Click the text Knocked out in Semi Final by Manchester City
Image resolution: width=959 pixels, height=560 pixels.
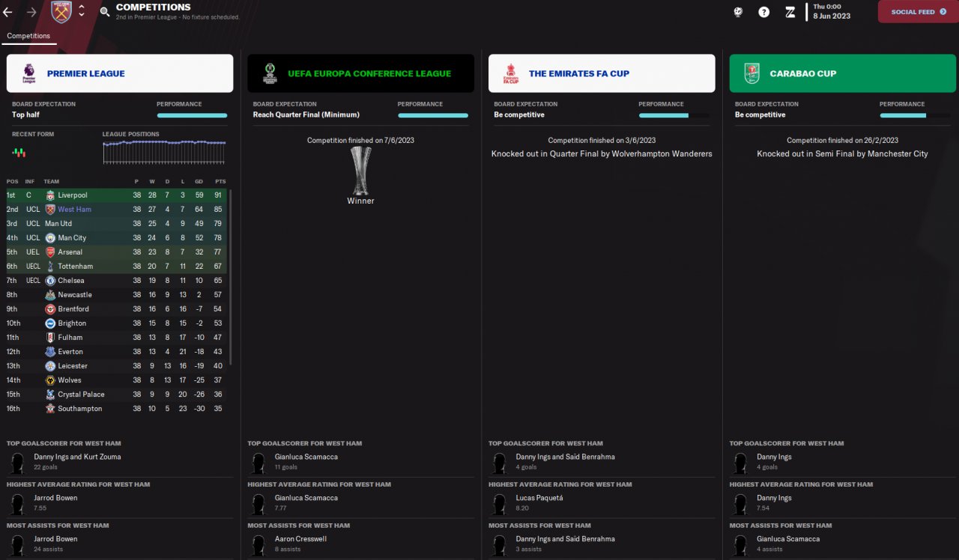pos(842,154)
